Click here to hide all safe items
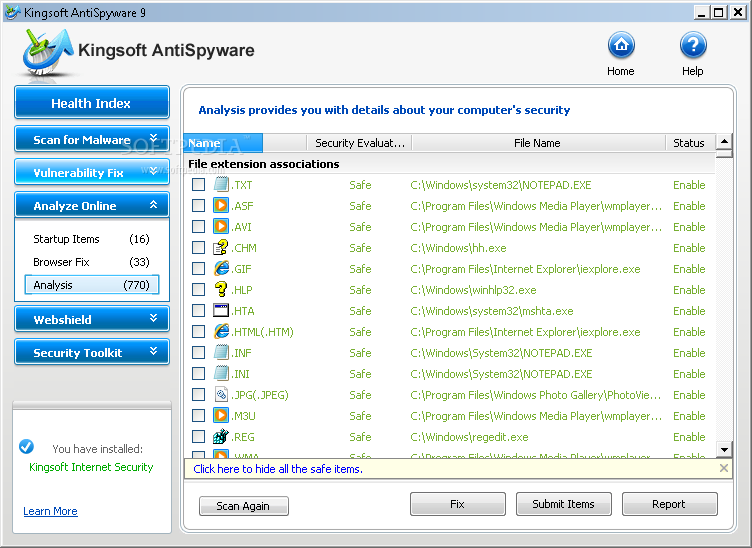752x548 pixels. tap(278, 469)
